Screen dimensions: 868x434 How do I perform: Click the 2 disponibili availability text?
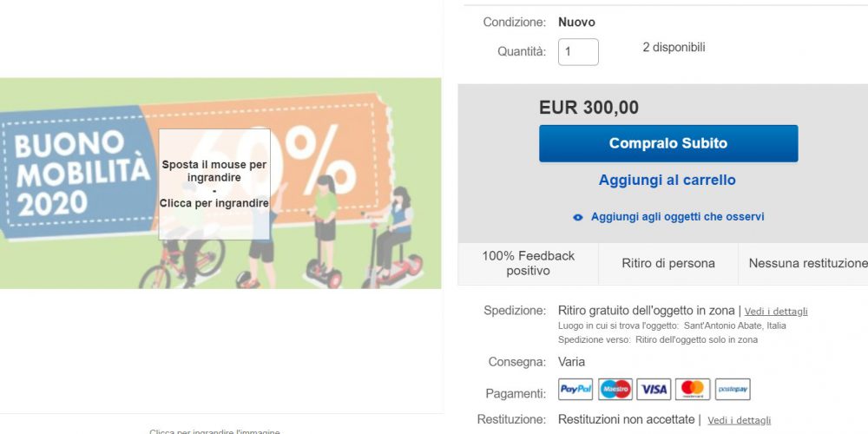(x=674, y=48)
